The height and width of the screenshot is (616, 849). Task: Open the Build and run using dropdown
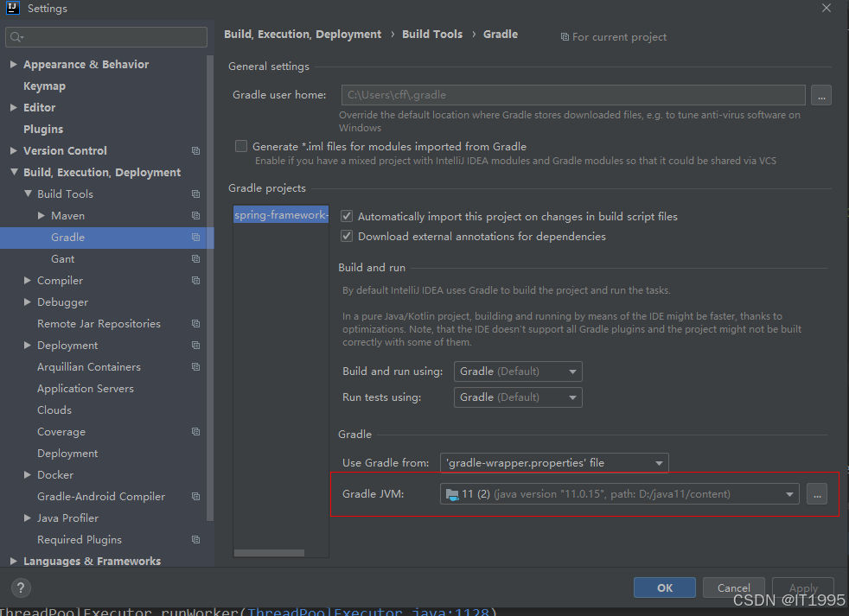(518, 372)
